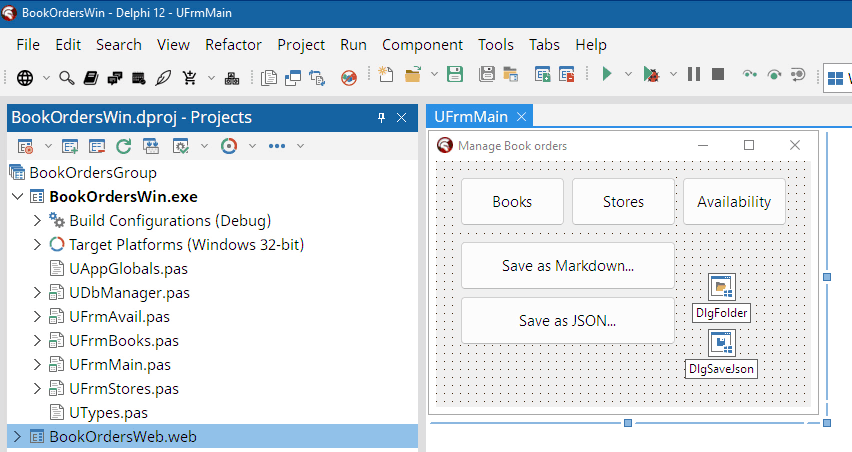Expand the Target Platforms (Windows 32-bit) node
This screenshot has height=452, width=852.
(x=37, y=244)
